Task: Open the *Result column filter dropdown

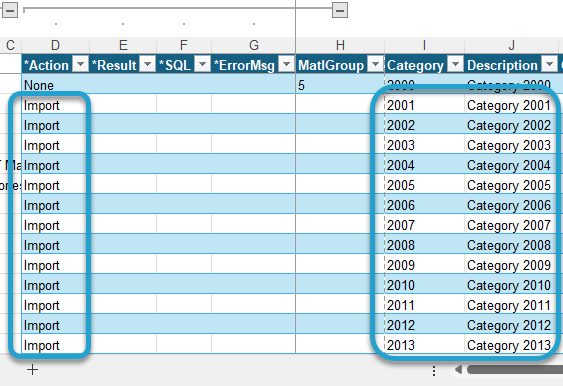Action: click(147, 65)
